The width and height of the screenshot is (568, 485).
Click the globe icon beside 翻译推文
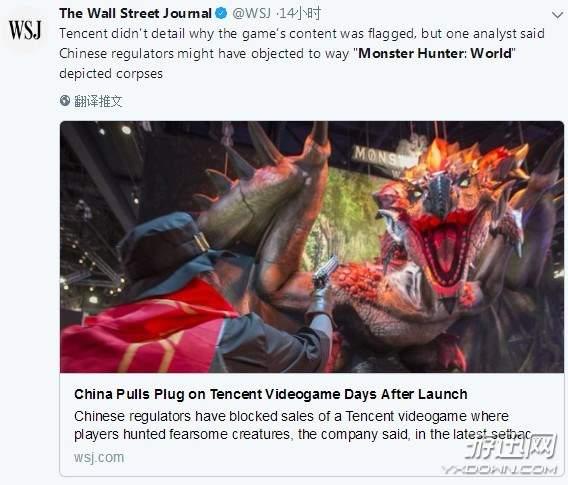[x=65, y=100]
